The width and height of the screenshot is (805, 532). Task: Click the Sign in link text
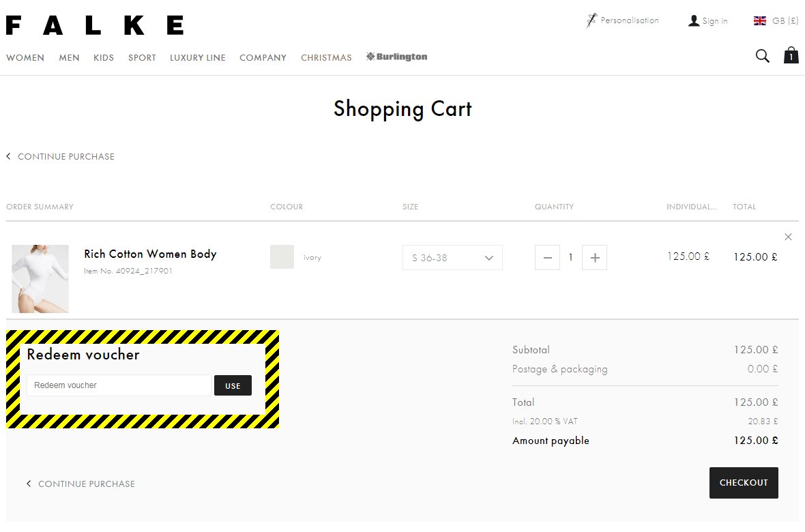715,21
